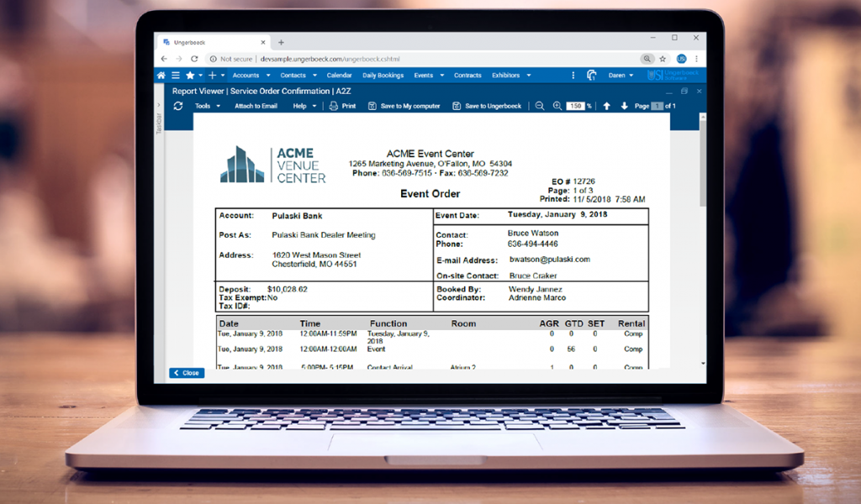Open the vertical three-dot more options menu

tap(573, 76)
